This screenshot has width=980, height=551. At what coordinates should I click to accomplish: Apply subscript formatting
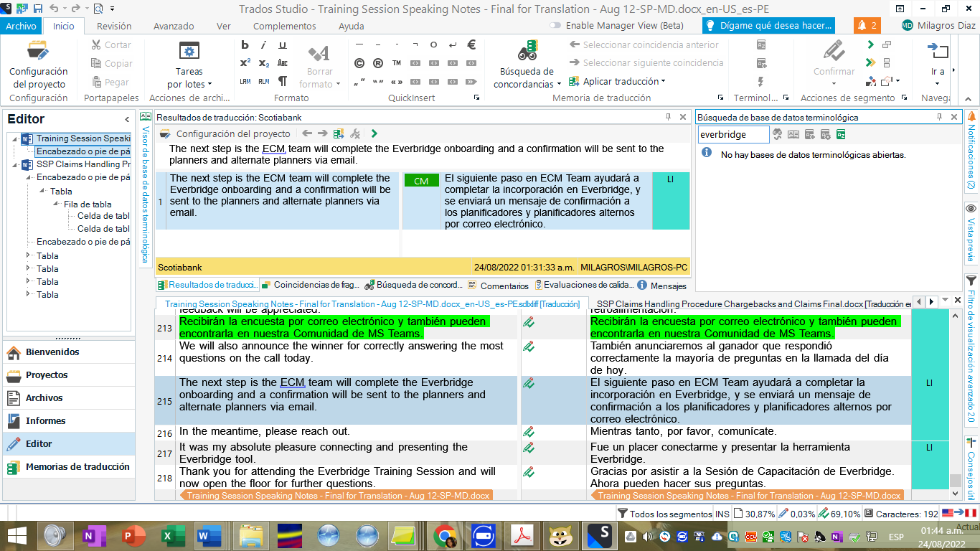(264, 63)
